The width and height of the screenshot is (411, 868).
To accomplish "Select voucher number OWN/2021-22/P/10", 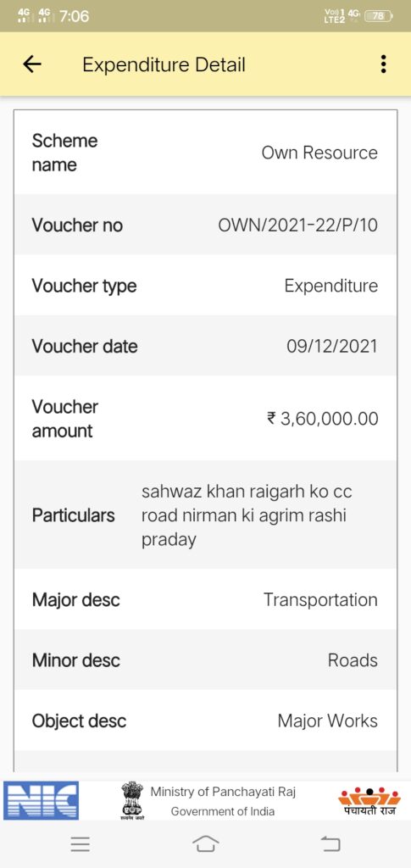I will (298, 225).
